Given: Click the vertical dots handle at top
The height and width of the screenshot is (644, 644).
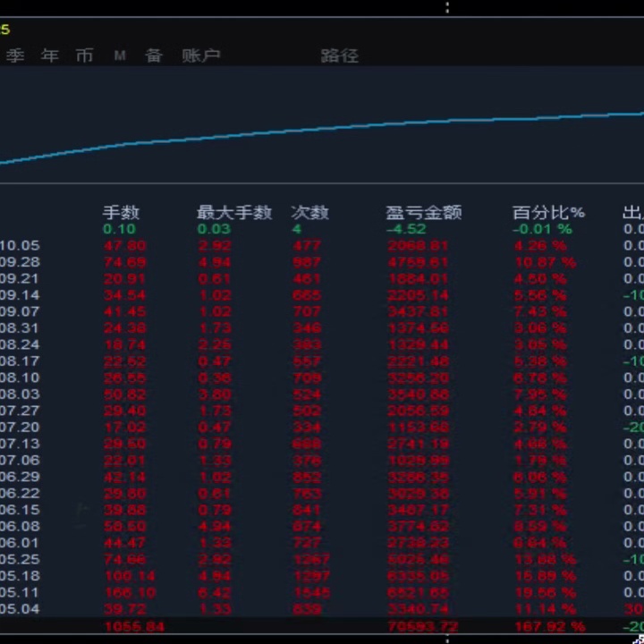Looking at the screenshot, I should coord(447,7).
